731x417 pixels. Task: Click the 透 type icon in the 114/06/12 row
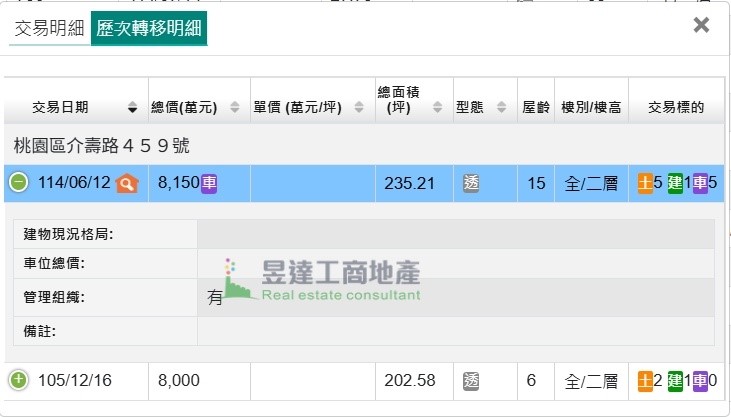(x=472, y=183)
